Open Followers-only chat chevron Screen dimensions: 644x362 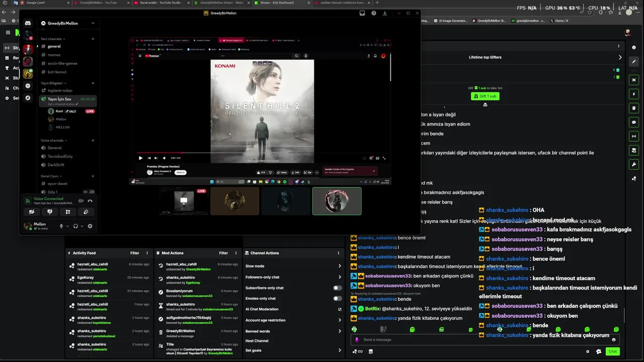(340, 277)
